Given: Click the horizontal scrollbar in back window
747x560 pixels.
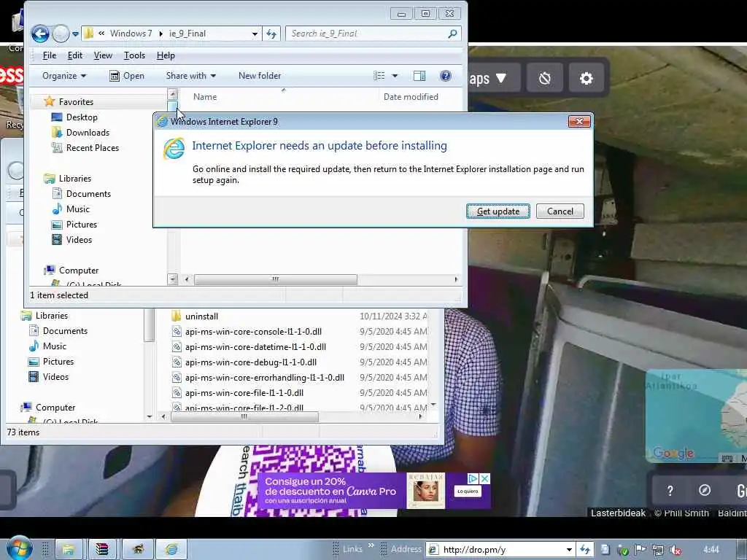Looking at the screenshot, I should point(244,416).
